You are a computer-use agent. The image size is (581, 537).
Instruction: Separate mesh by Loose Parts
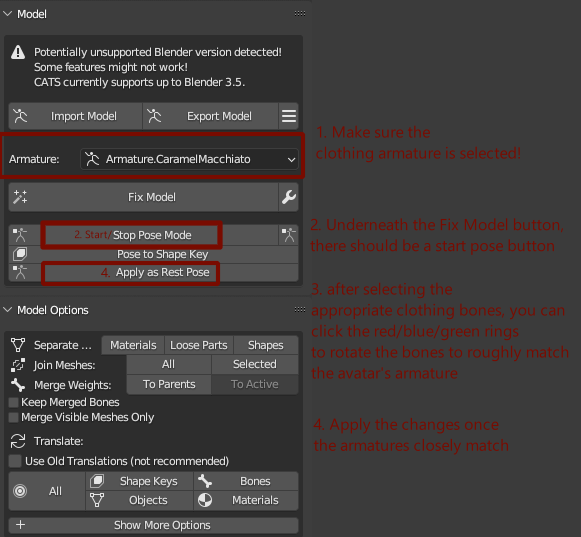click(x=199, y=345)
